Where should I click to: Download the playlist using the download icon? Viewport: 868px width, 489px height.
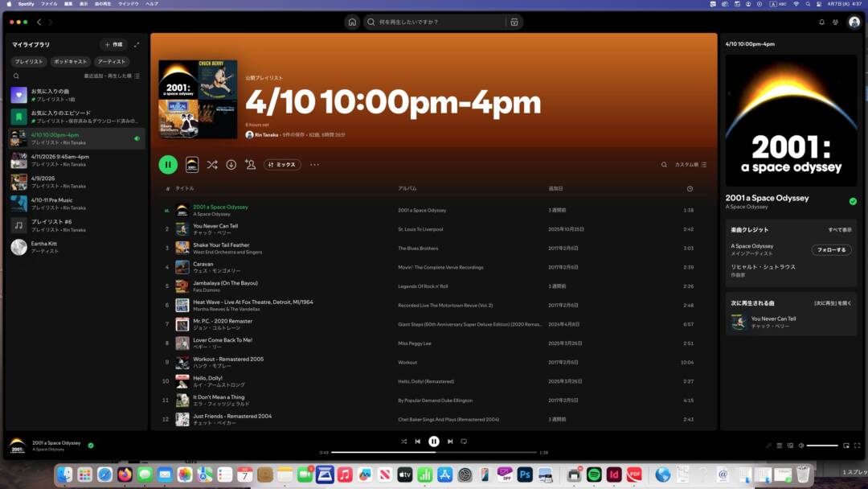[x=231, y=164]
